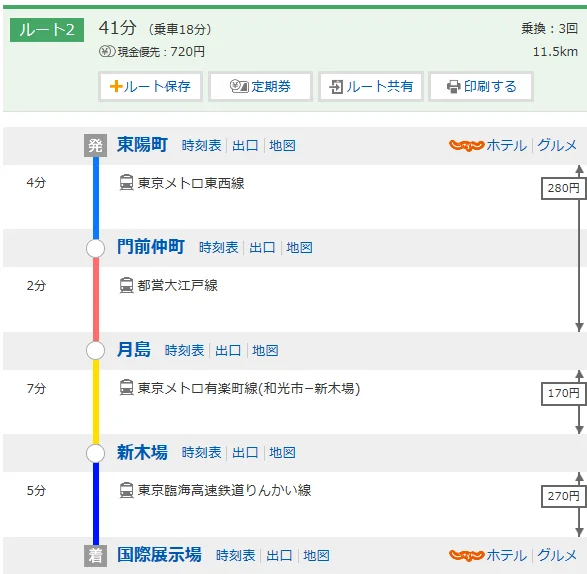Open 地図 map for 月島

[265, 350]
